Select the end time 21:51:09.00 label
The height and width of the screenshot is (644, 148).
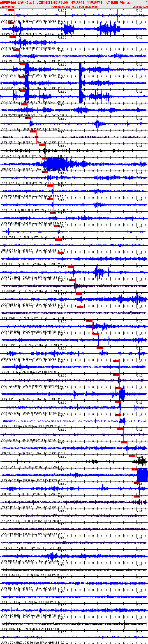(140, 7)
